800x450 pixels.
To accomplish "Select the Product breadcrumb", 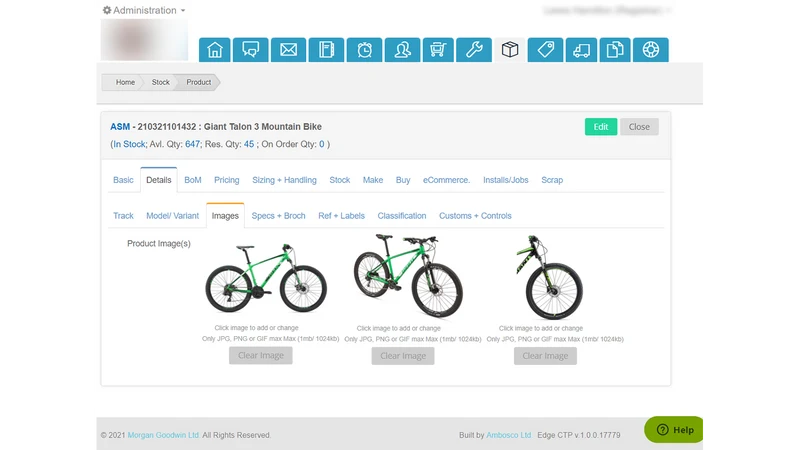I will pyautogui.click(x=198, y=82).
